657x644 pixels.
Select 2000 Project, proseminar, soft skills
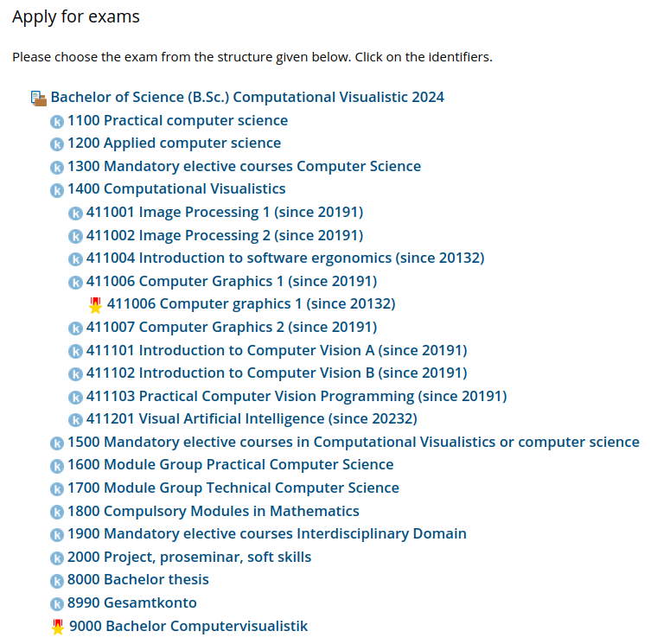tap(188, 557)
